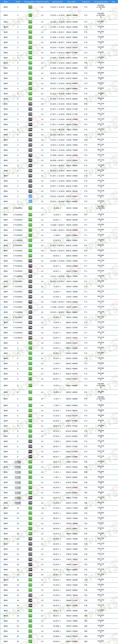Click diesel ON icon in BMW 5 F10 105kW / 143KM row

pyautogui.click(x=30, y=135)
